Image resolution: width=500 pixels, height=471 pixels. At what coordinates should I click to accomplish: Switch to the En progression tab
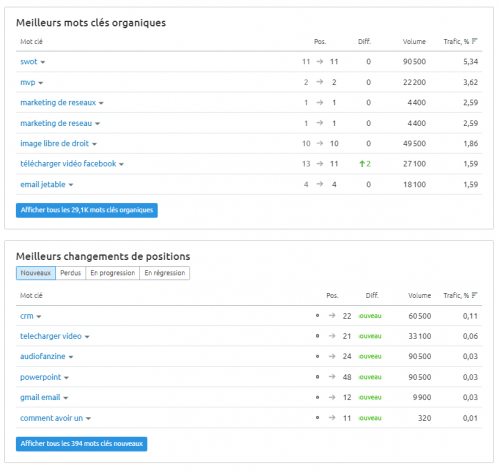113,273
